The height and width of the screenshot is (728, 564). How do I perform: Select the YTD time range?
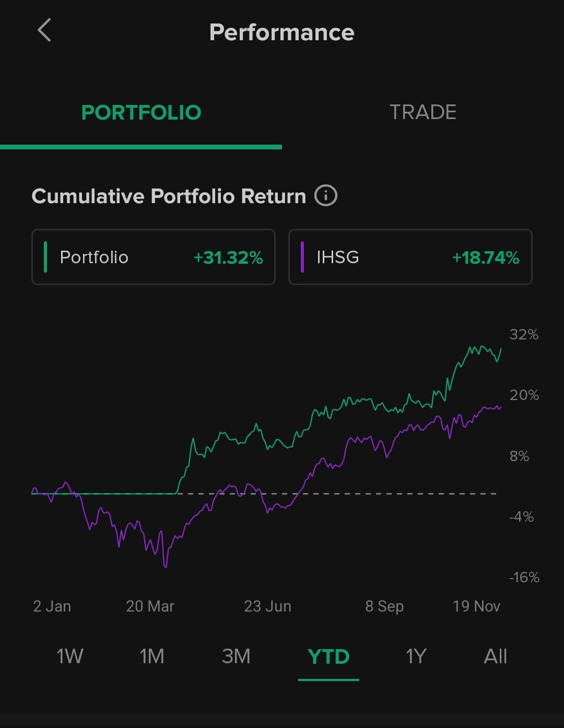(328, 656)
